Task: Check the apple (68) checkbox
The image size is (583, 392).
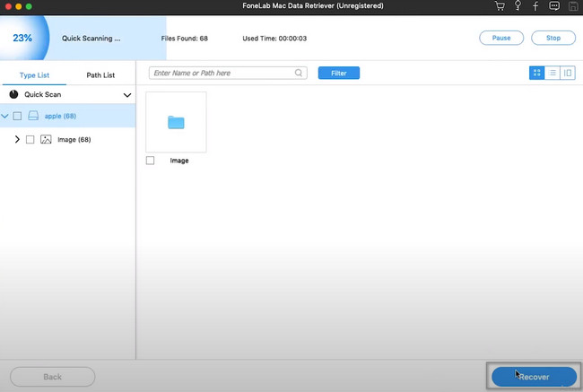Action: [17, 116]
